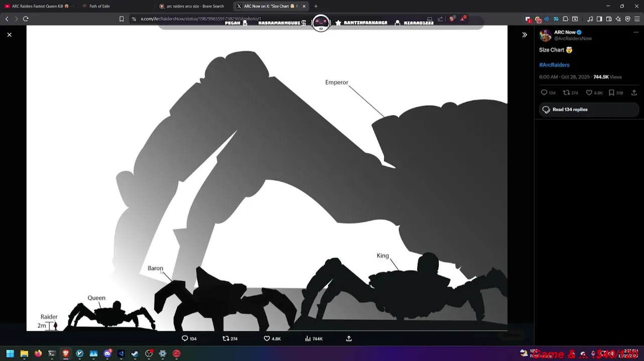Viewport: 644px width, 361px height.
Task: Close the ARC Now on X tab
Action: [304, 6]
